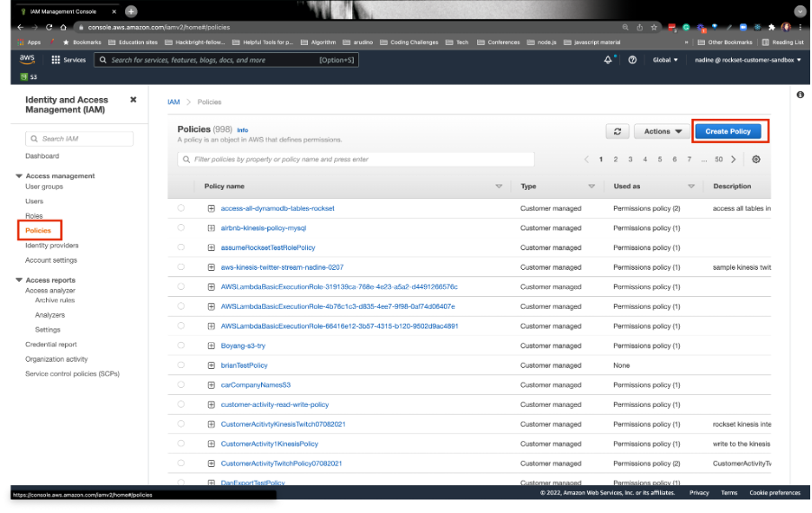This screenshot has height=513, width=812.
Task: Expand Boyang-s3-try policy details
Action: [212, 346]
